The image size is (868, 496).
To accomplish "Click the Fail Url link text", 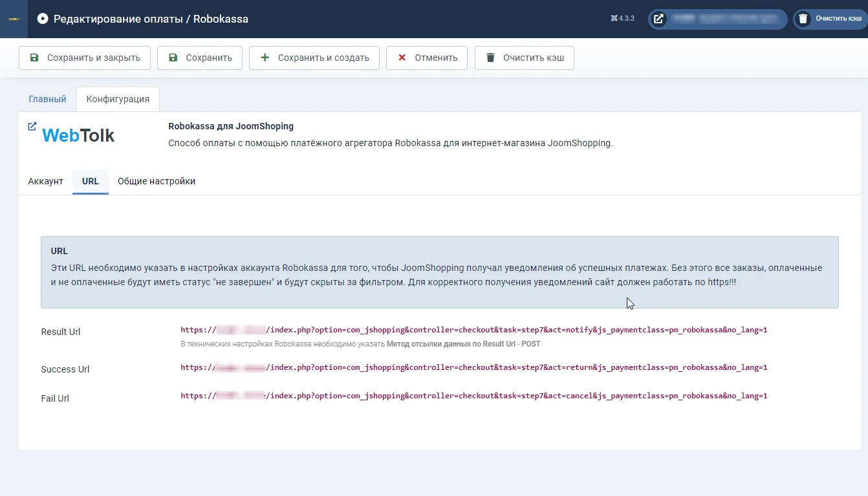I will coord(474,396).
